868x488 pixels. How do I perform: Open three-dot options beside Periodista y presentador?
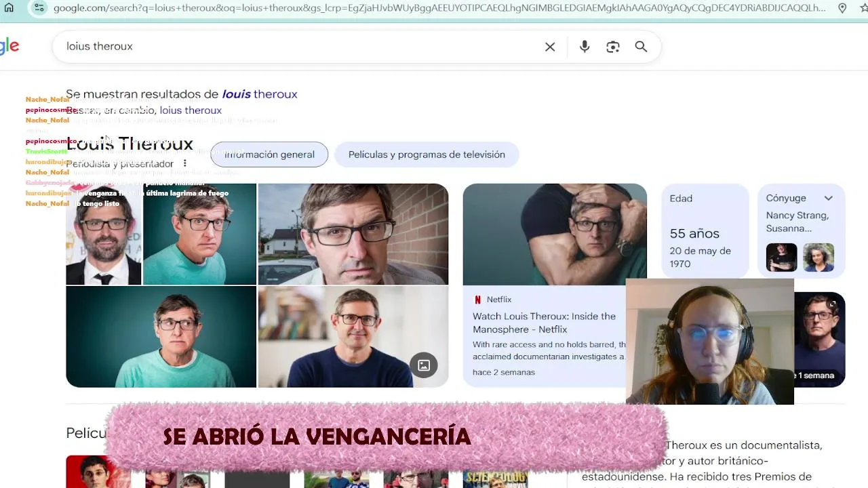pyautogui.click(x=184, y=163)
